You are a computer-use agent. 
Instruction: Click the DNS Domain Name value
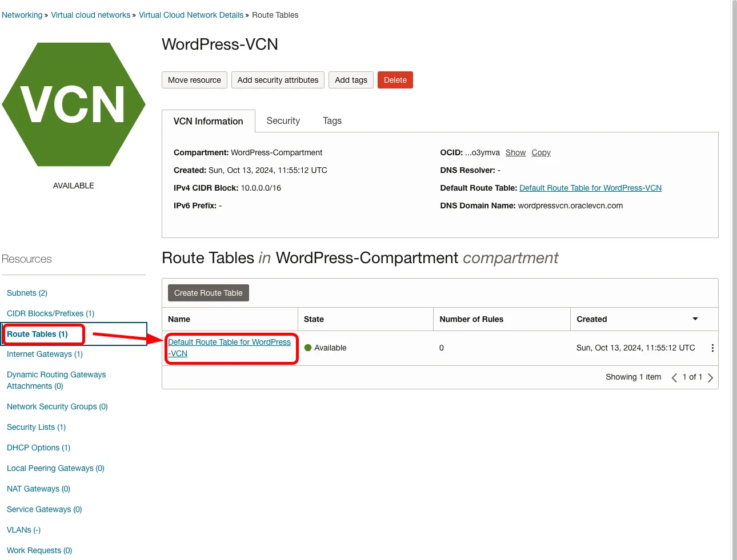point(570,206)
